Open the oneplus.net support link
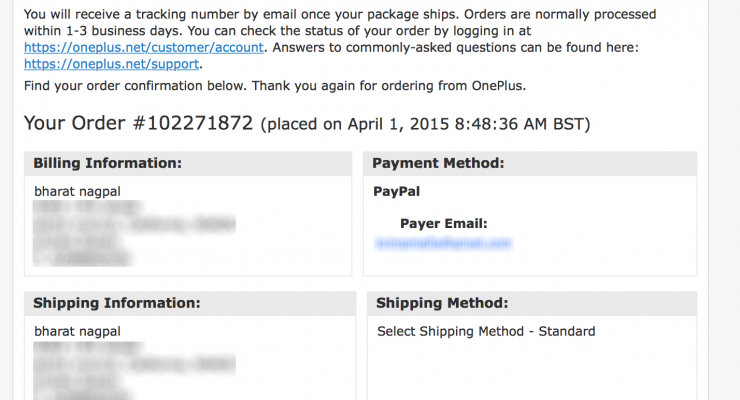The height and width of the screenshot is (400, 740). (x=111, y=64)
